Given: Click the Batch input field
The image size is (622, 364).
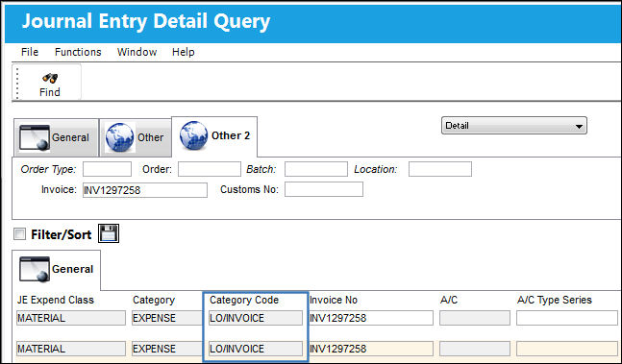Looking at the screenshot, I should (x=316, y=169).
